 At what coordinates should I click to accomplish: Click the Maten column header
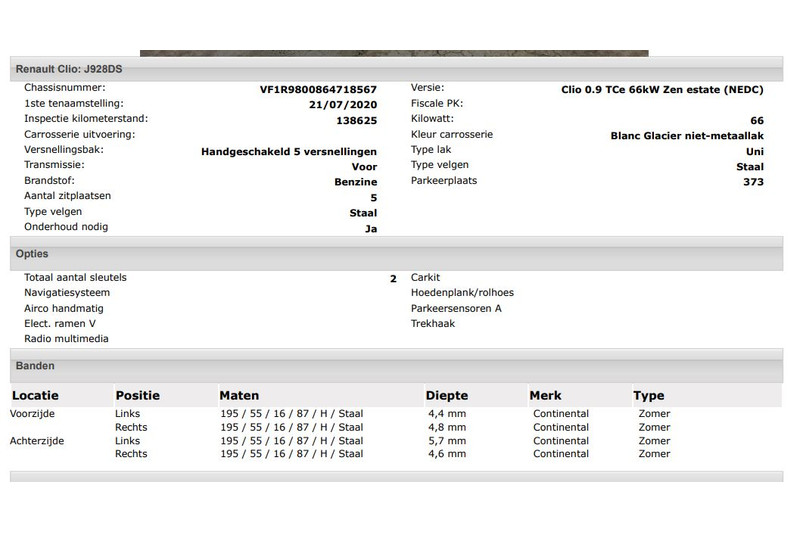(239, 395)
